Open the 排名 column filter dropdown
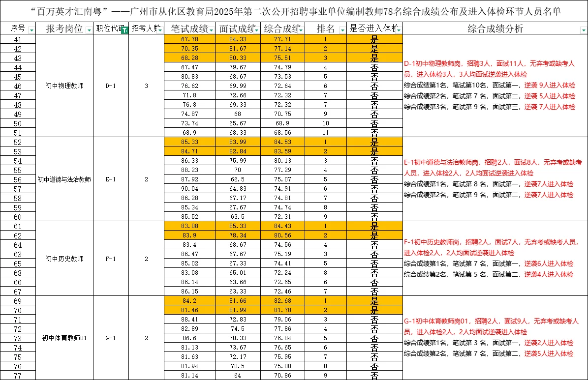 point(342,30)
